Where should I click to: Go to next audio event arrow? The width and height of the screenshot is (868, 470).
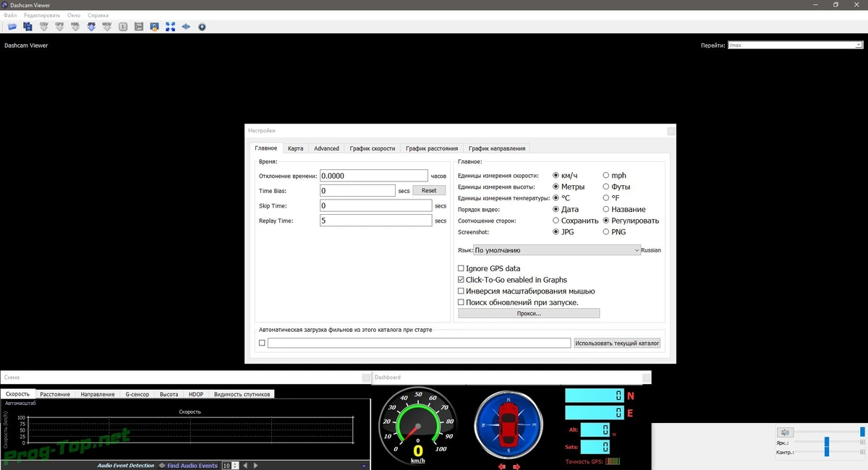[x=255, y=466]
